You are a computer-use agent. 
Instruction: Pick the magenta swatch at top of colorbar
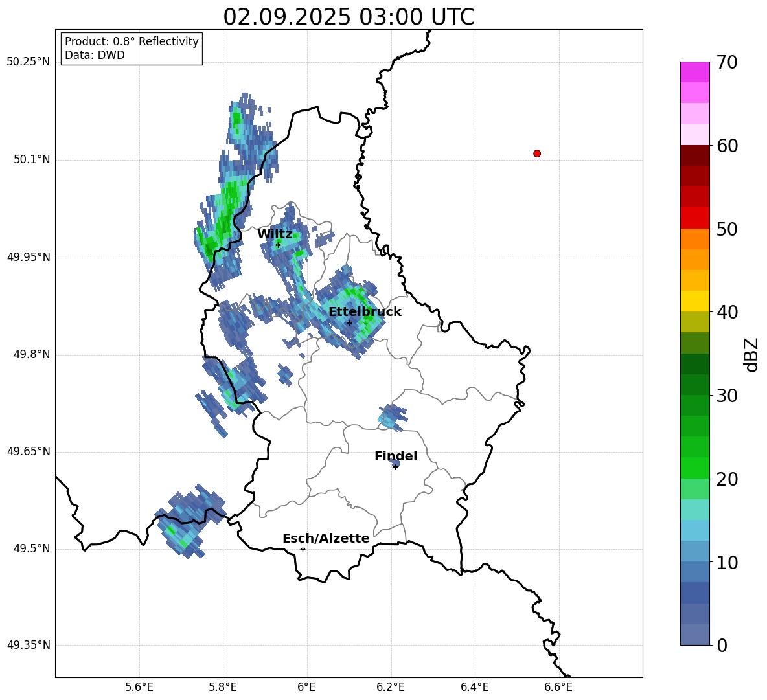pyautogui.click(x=694, y=73)
